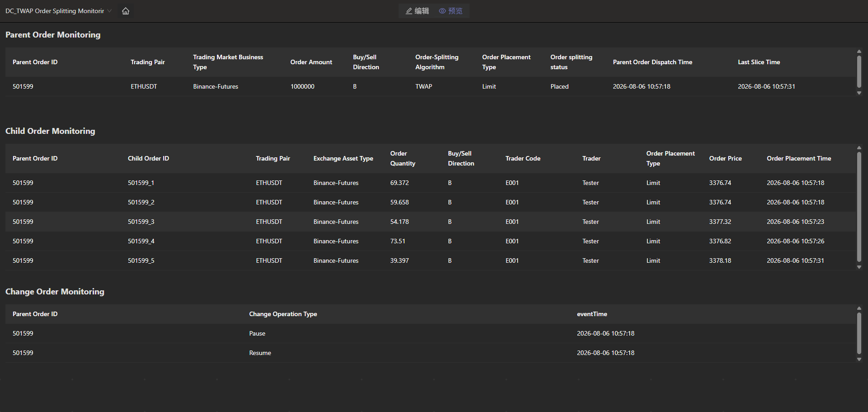The image size is (868, 412).
Task: Click the order quantity 69.372
Action: click(x=399, y=183)
